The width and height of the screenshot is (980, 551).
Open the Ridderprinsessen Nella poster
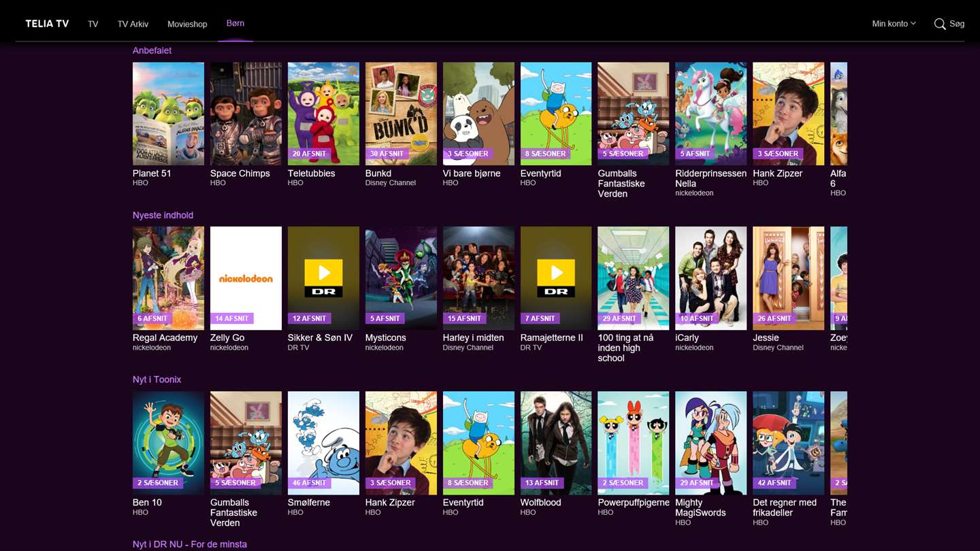click(x=711, y=114)
